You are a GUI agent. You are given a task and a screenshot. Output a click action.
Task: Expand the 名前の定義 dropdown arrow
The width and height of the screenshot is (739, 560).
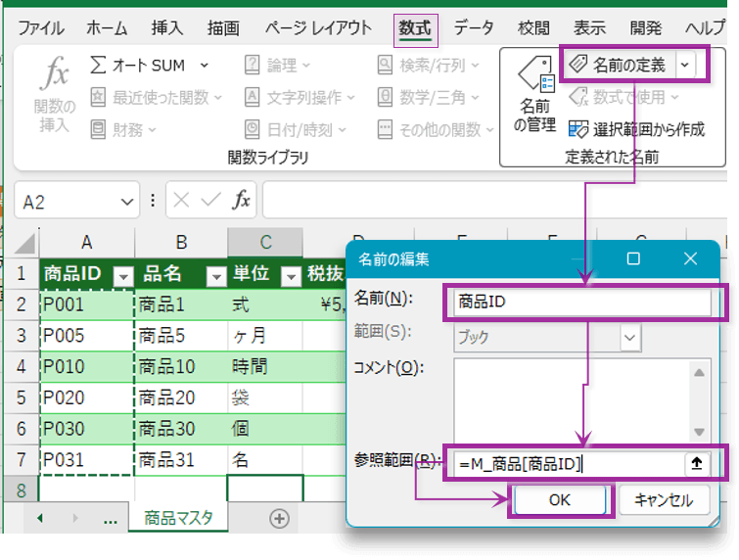click(x=686, y=65)
